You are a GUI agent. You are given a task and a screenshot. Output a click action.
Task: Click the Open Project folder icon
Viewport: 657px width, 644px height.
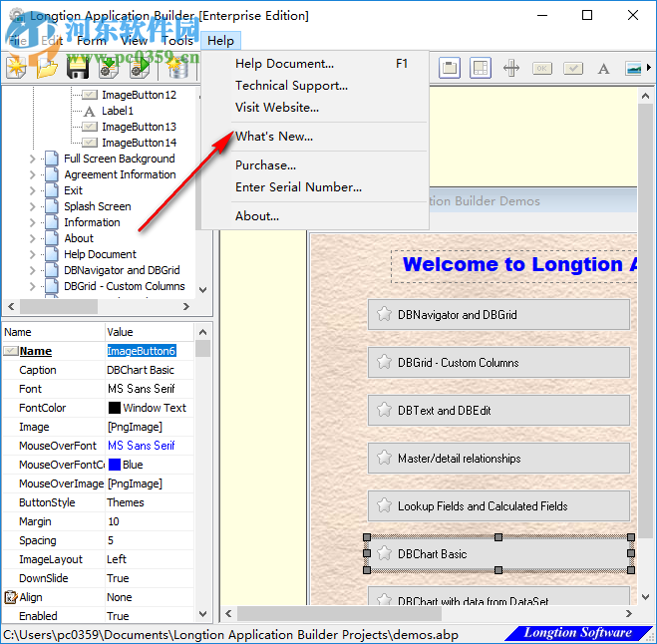[47, 68]
